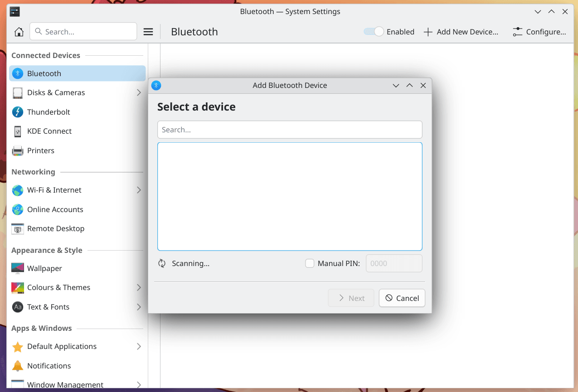The height and width of the screenshot is (392, 578).
Task: Open the Notifications settings icon
Action: click(17, 366)
